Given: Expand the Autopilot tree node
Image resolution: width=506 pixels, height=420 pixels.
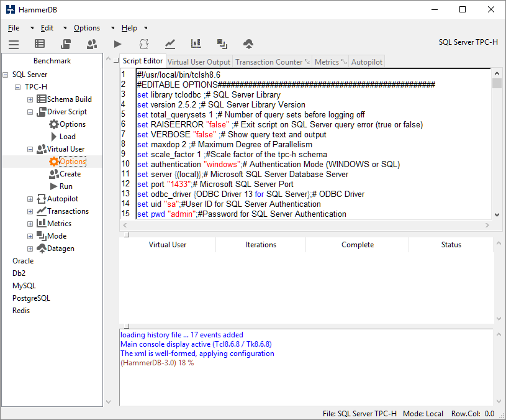Looking at the screenshot, I should (x=30, y=199).
